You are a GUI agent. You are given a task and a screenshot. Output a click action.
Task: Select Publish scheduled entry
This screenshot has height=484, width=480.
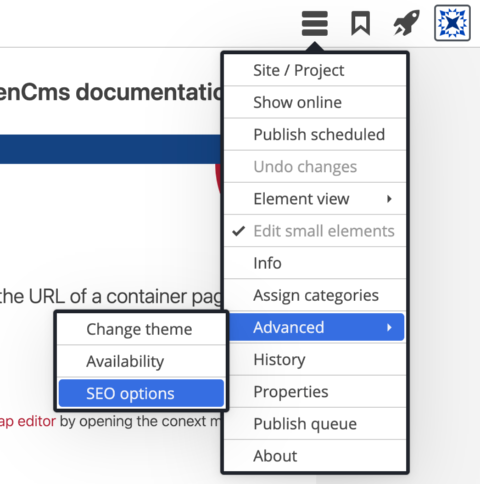click(315, 134)
